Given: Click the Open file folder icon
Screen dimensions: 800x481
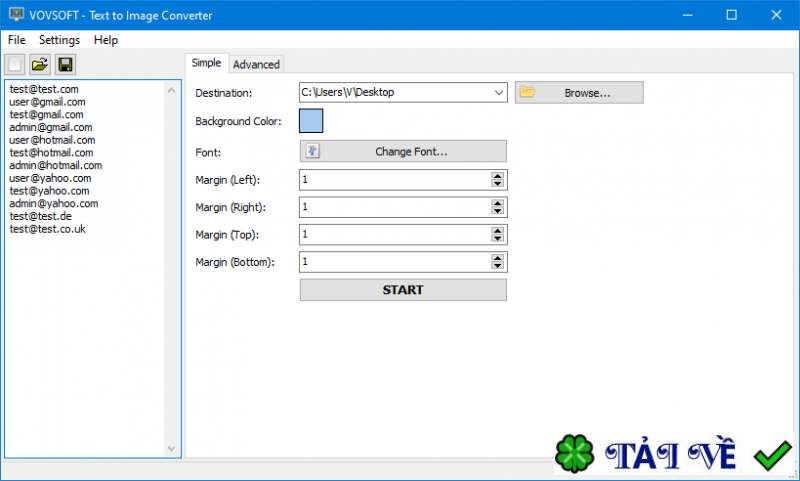Looking at the screenshot, I should tap(40, 64).
